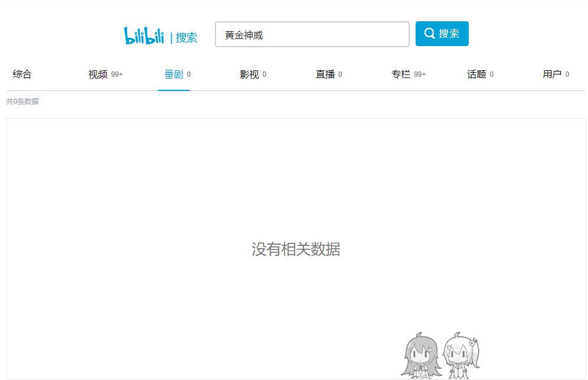Click the 99+ count beside 专栏

click(420, 74)
